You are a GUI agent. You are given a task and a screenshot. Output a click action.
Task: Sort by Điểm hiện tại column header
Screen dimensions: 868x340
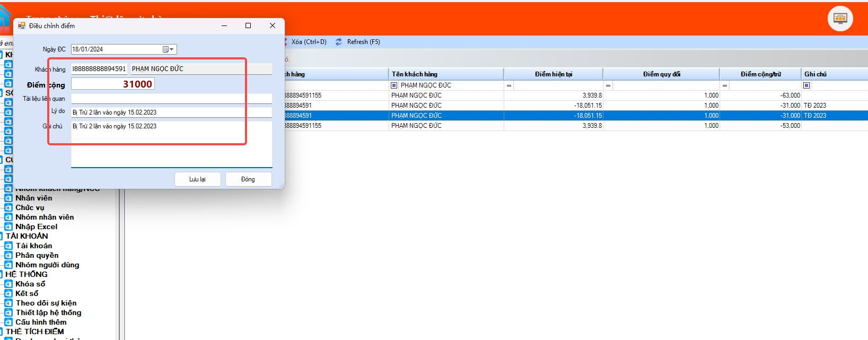[x=553, y=74]
